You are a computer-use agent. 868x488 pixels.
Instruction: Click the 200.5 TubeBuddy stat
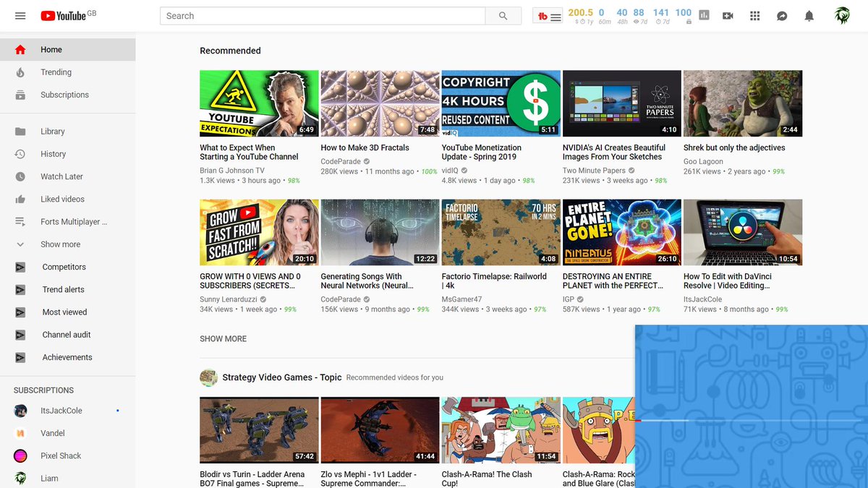(580, 13)
